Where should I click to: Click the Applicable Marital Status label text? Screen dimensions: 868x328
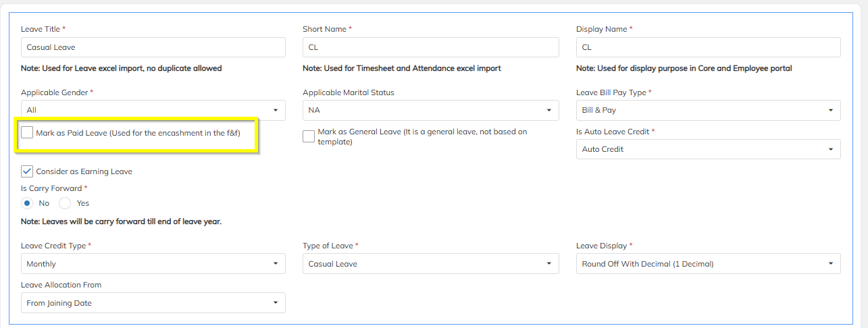pos(348,92)
